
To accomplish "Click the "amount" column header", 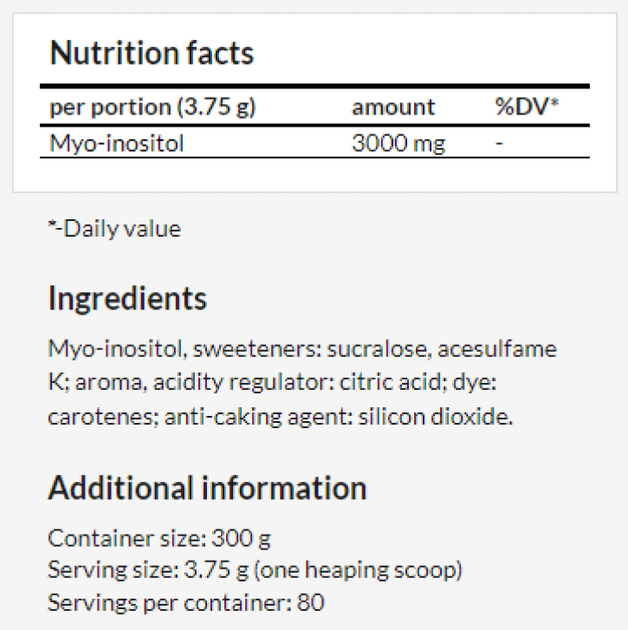I will click(x=393, y=107).
